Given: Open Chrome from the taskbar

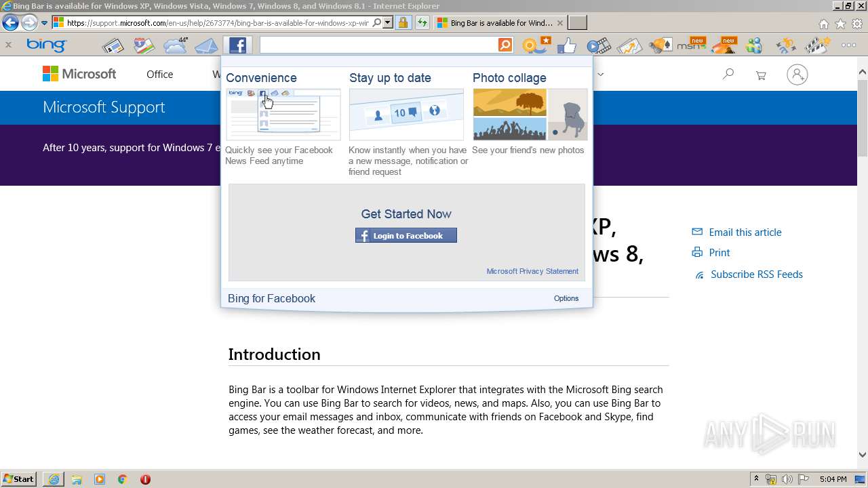Looking at the screenshot, I should [x=122, y=479].
